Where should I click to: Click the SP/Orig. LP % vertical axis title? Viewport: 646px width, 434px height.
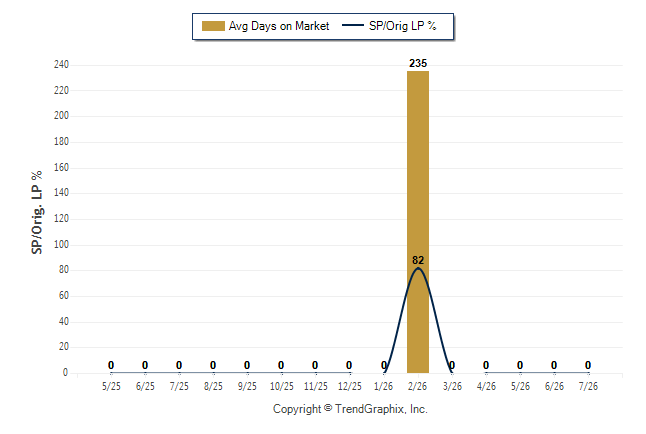tap(37, 212)
